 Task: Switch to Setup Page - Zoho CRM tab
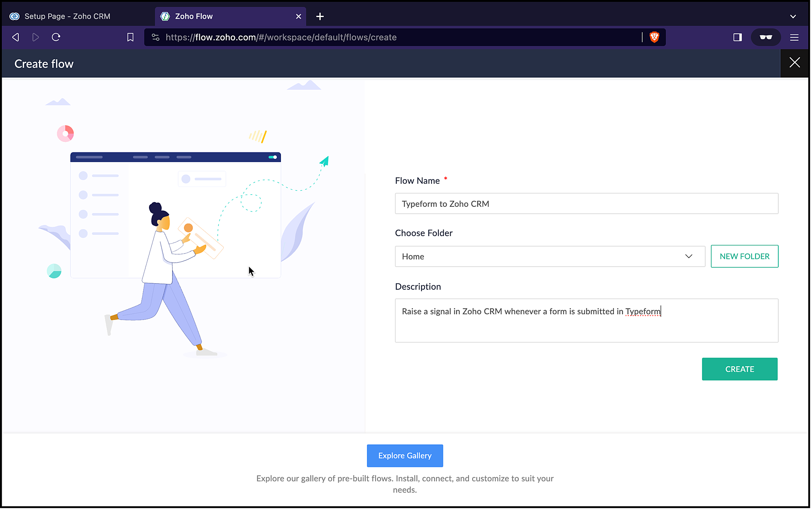tap(67, 16)
